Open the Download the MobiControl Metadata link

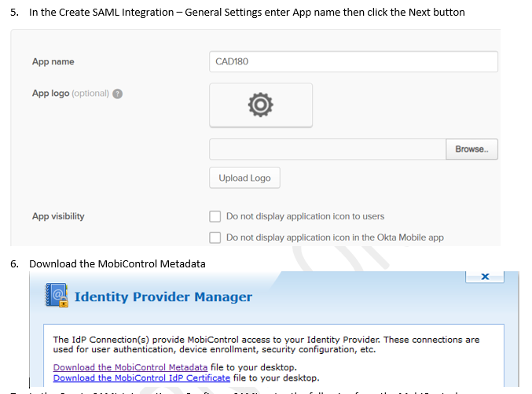[130, 367]
